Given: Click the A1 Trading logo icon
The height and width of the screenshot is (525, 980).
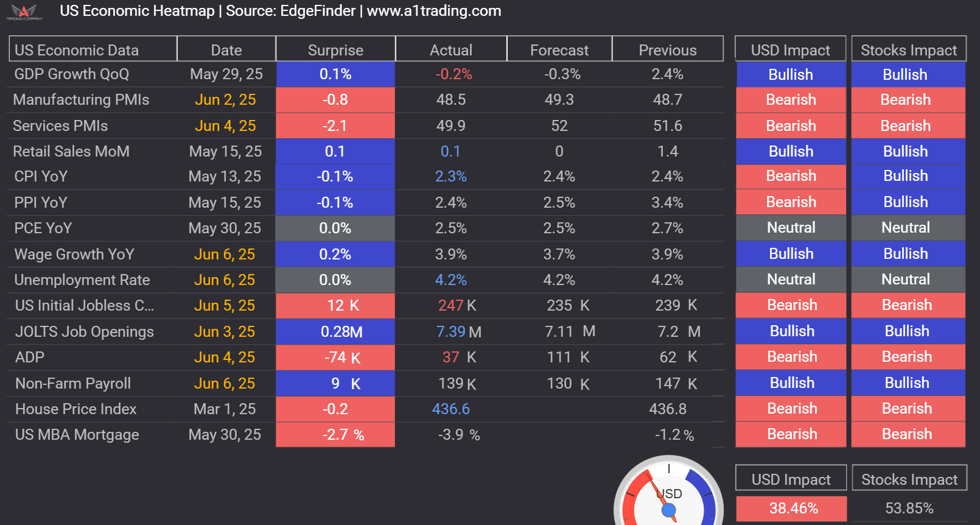Looking at the screenshot, I should tap(24, 12).
